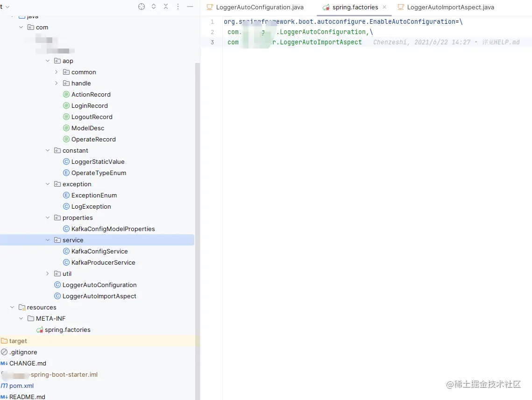This screenshot has height=400, width=532.
Task: Open KafkaConfigService class
Action: [x=99, y=251]
